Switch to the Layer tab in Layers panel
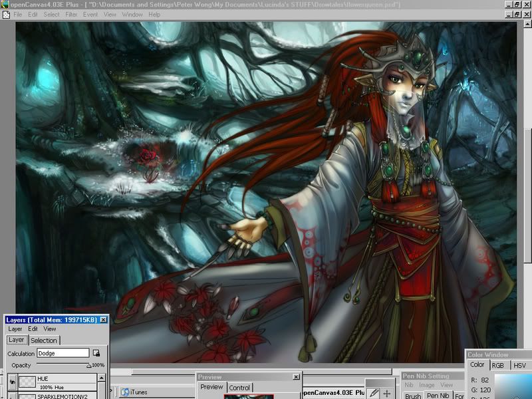This screenshot has height=399, width=532. coord(16,340)
